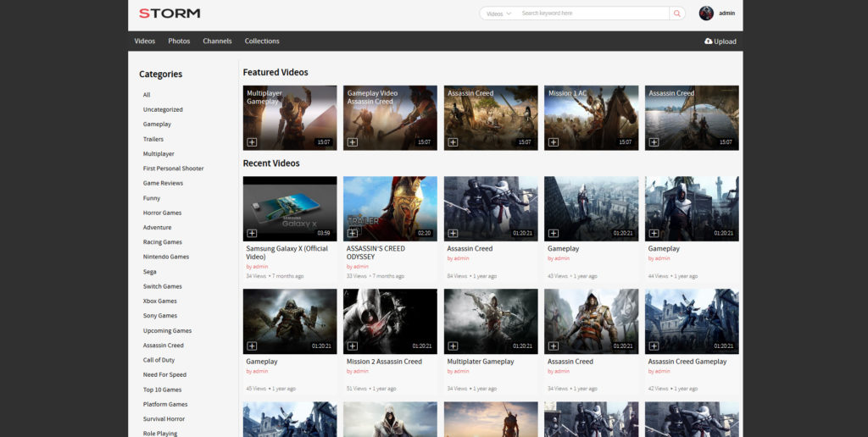Open the Videos menu item
The height and width of the screenshot is (437, 868).
144,41
